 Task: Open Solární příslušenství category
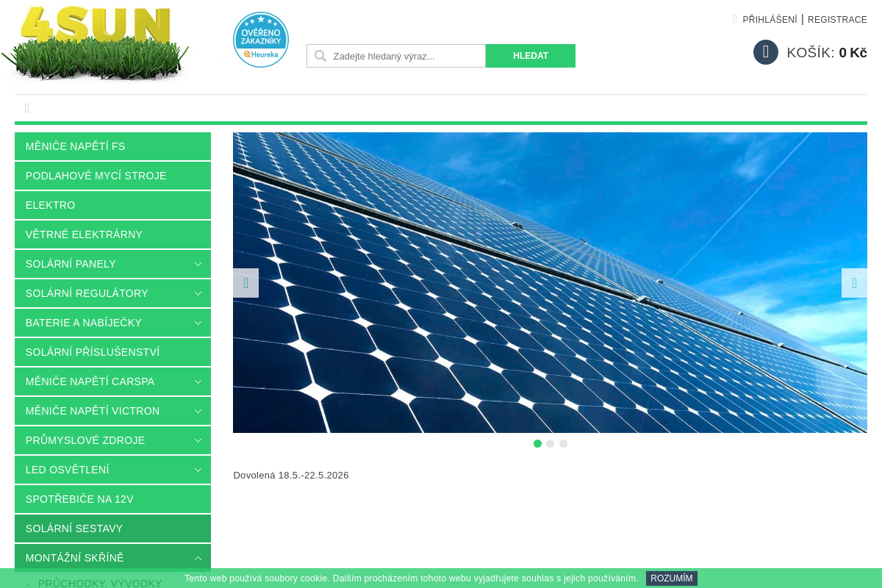(x=112, y=352)
